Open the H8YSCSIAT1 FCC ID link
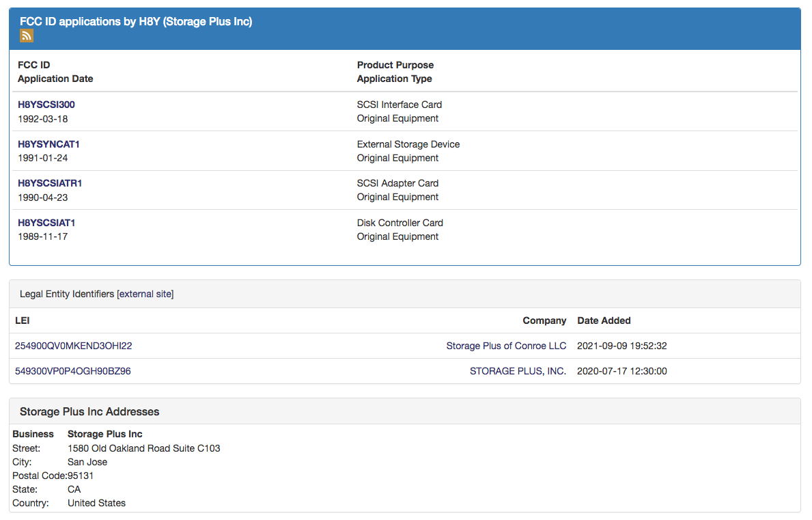 tap(46, 223)
